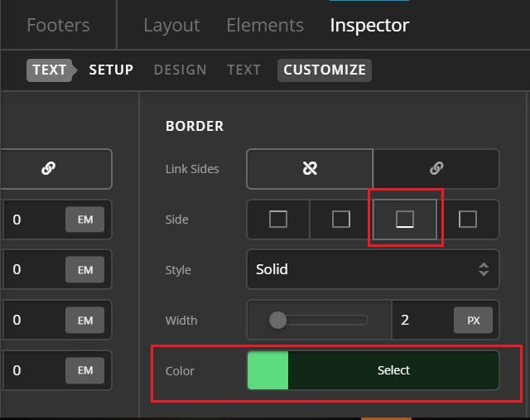Image resolution: width=530 pixels, height=420 pixels.
Task: Open the CUSTOMIZE sub-tab
Action: point(325,70)
